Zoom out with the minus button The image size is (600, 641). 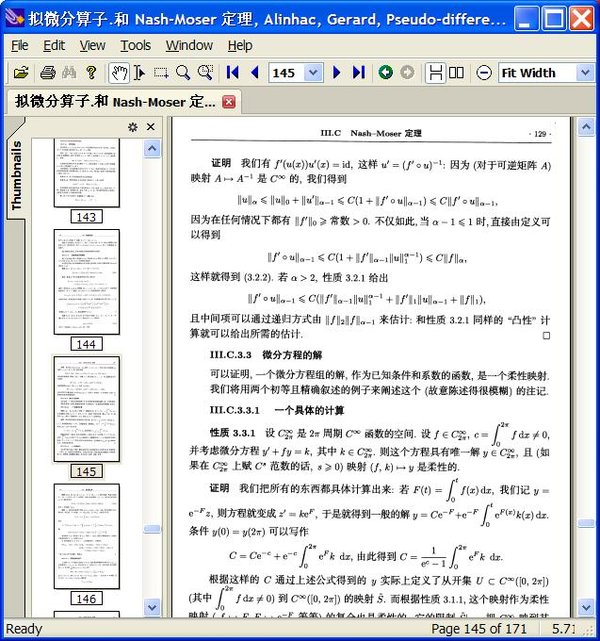(484, 73)
